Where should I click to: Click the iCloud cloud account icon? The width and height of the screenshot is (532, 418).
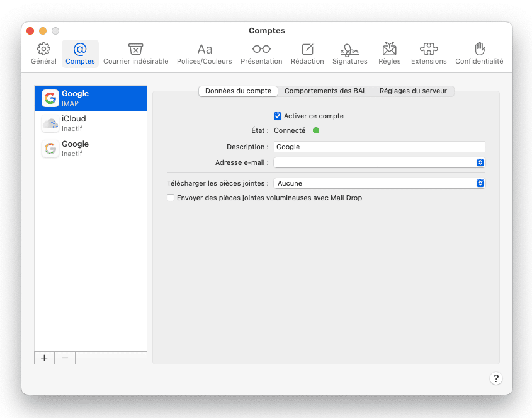point(50,123)
